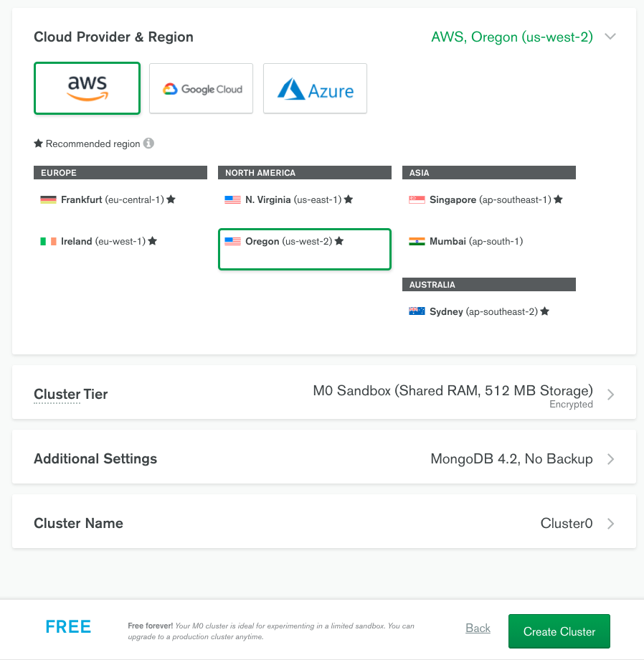The height and width of the screenshot is (660, 644).
Task: Expand the Additional Settings chevron arrow
Action: point(611,459)
